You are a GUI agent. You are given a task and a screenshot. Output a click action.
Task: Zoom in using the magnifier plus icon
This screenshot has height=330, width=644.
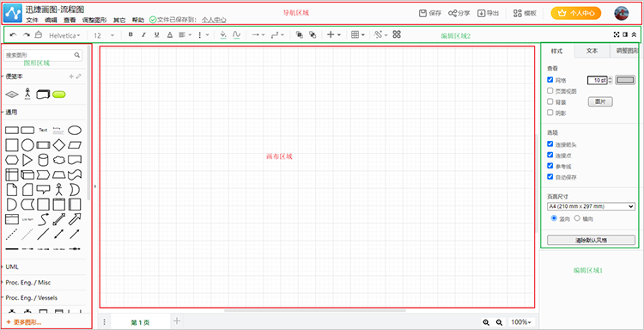(x=486, y=322)
